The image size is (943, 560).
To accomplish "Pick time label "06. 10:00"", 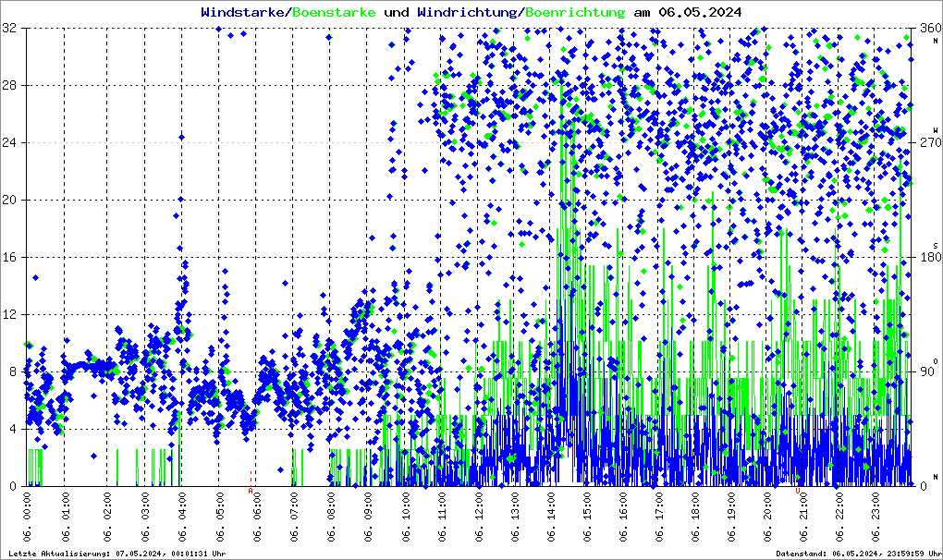I will pos(405,517).
